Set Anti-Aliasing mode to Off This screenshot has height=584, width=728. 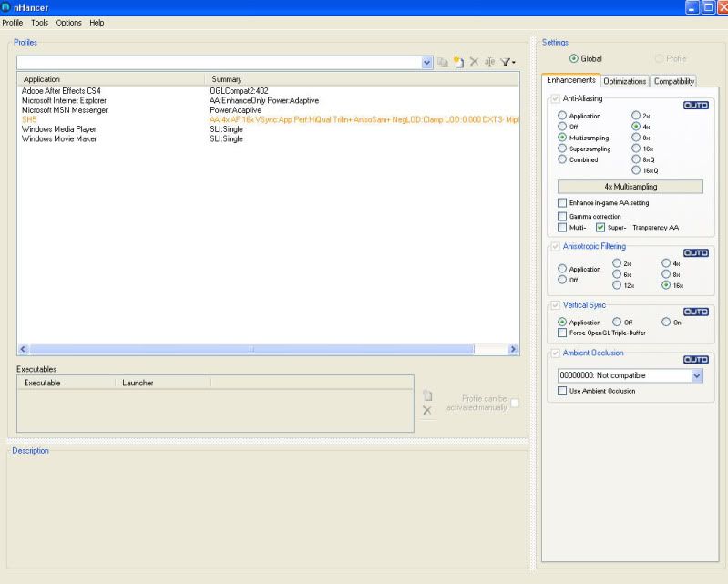coord(562,127)
